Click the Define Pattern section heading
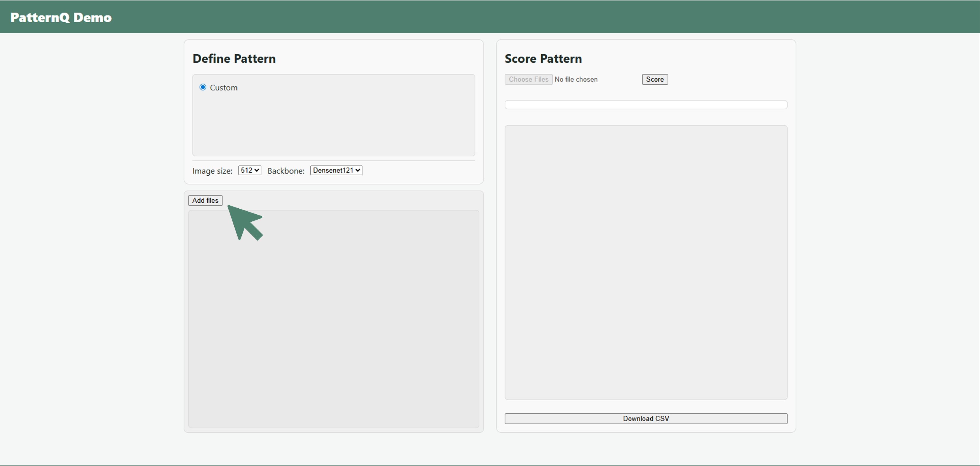Viewport: 980px width, 466px height. tap(234, 59)
